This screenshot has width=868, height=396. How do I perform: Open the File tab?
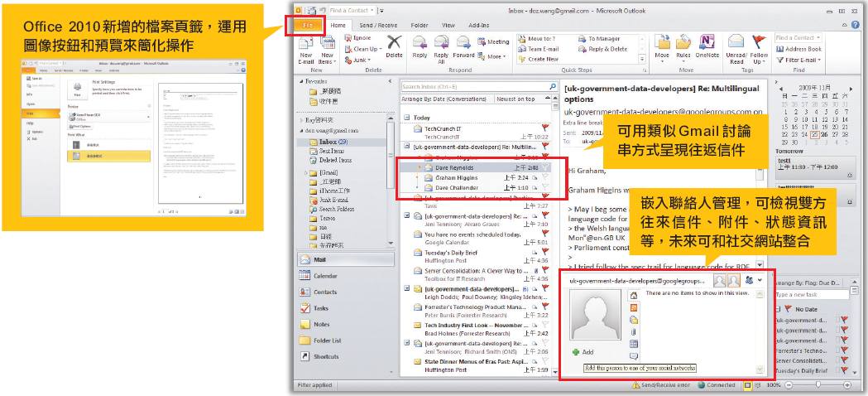[x=309, y=26]
